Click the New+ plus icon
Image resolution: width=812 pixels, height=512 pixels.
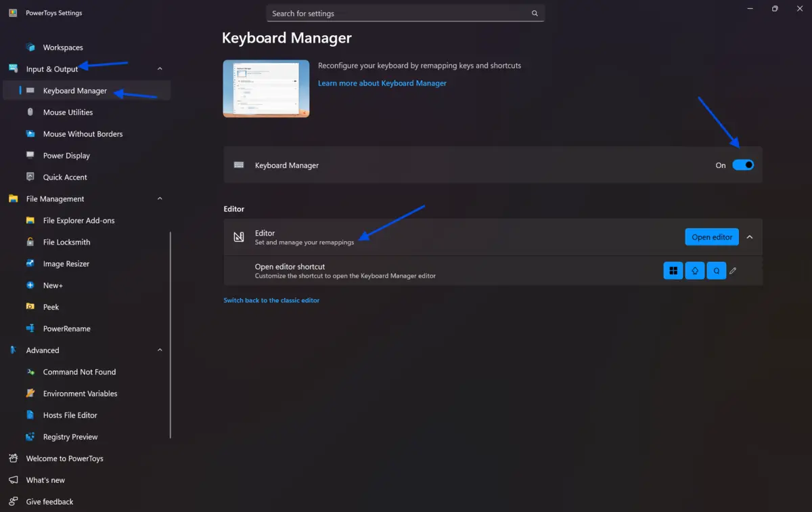point(30,286)
